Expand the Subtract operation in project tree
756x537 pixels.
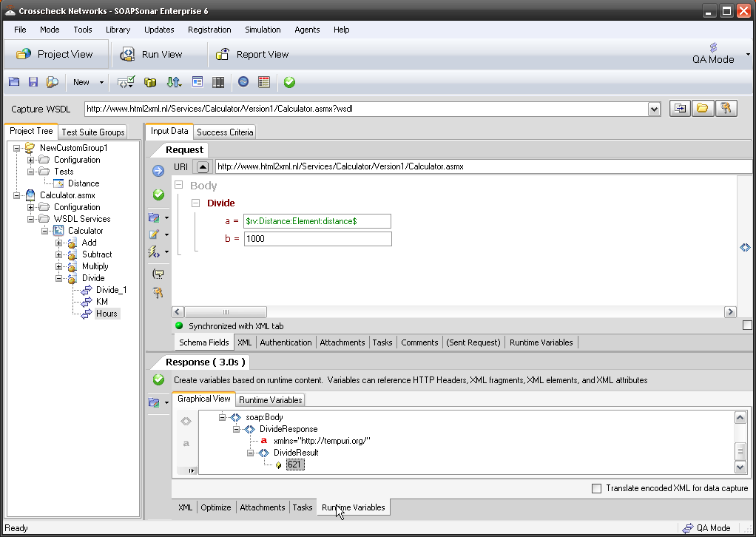coord(59,254)
